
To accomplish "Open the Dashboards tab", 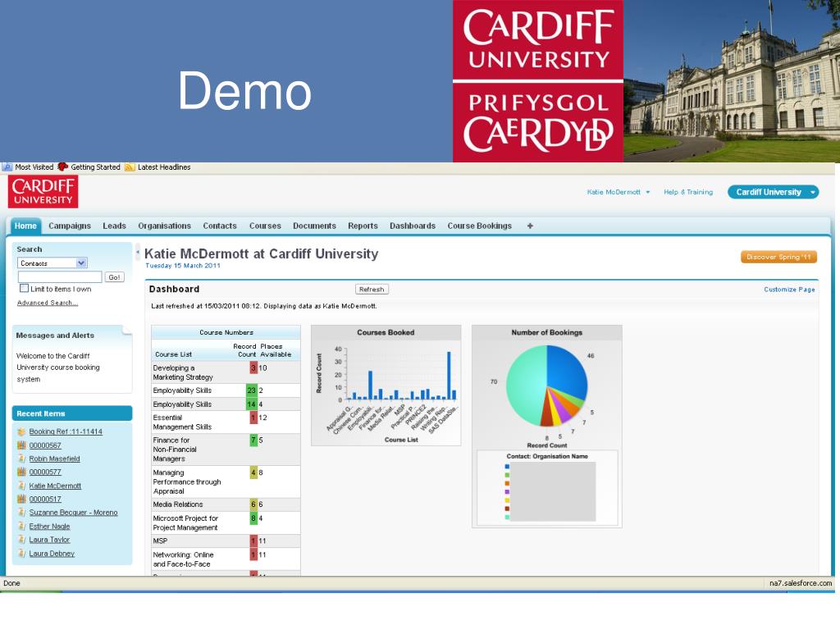I will click(413, 226).
